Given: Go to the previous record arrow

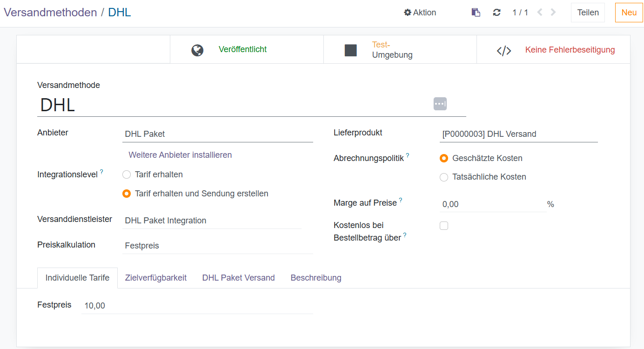Looking at the screenshot, I should click(x=540, y=13).
